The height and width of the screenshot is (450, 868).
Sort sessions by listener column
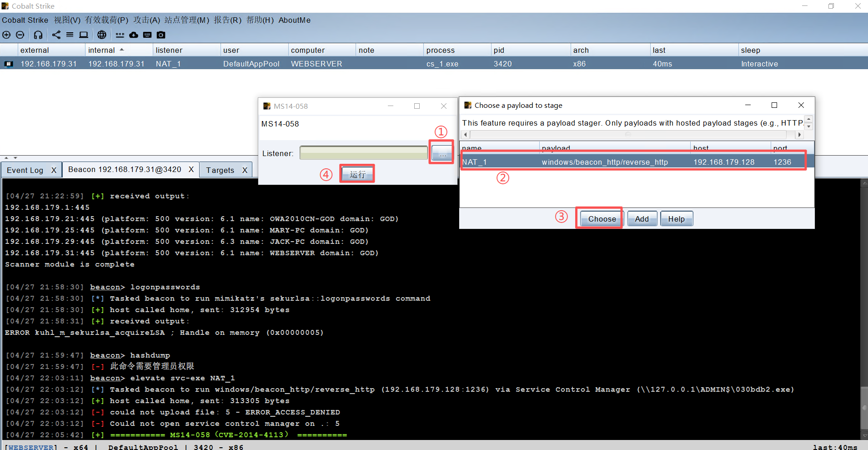tap(186, 50)
